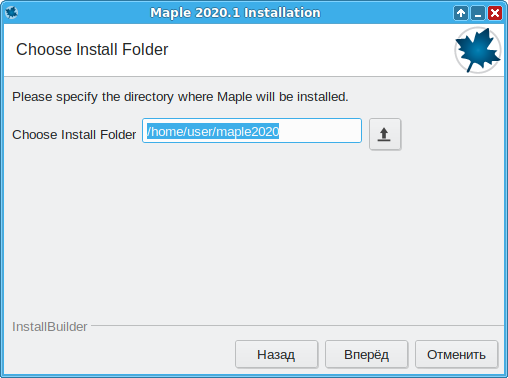The width and height of the screenshot is (508, 378).
Task: Click the large Choose Install Folder heading
Action: click(92, 49)
